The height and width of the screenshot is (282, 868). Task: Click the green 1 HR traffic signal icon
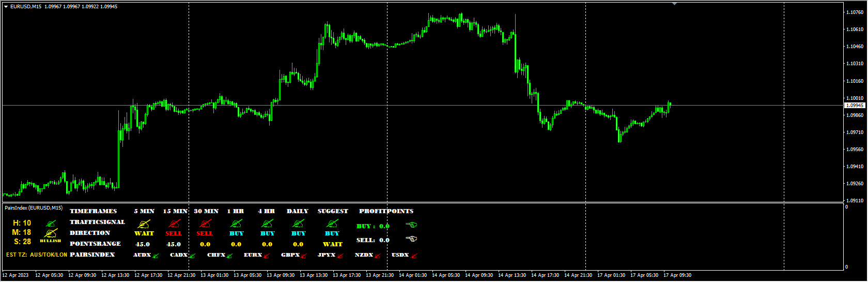click(x=236, y=224)
